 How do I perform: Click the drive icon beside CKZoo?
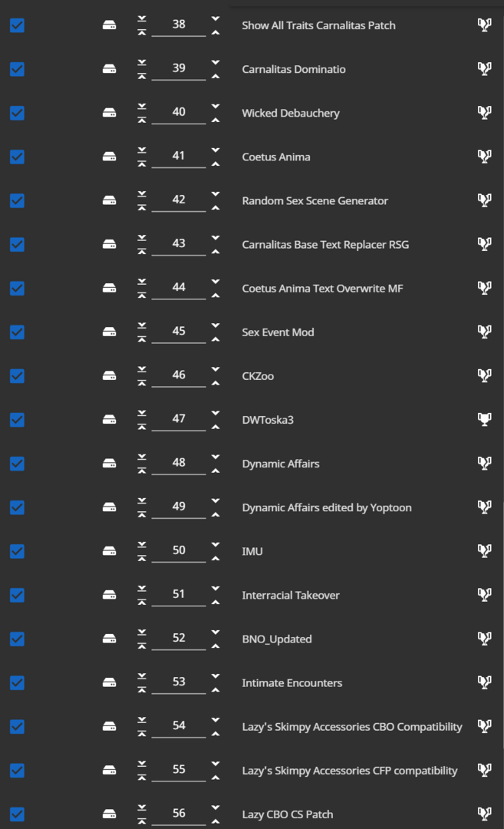pyautogui.click(x=110, y=375)
